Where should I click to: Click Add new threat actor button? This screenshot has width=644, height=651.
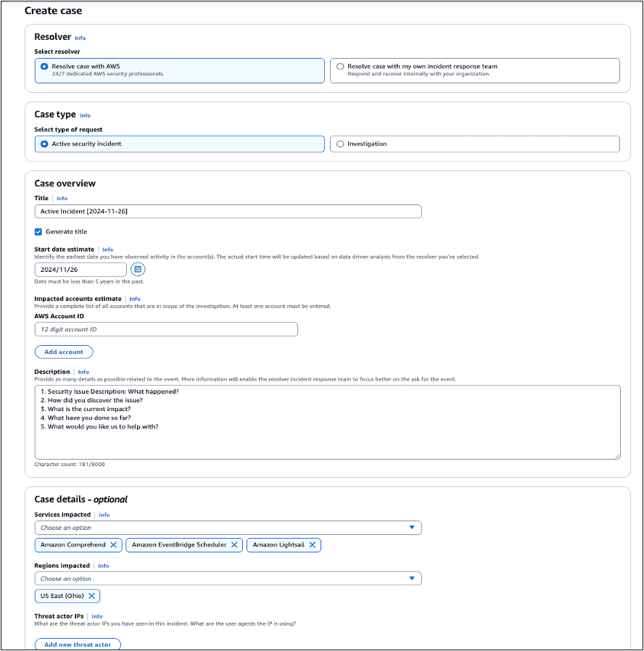[x=78, y=644]
